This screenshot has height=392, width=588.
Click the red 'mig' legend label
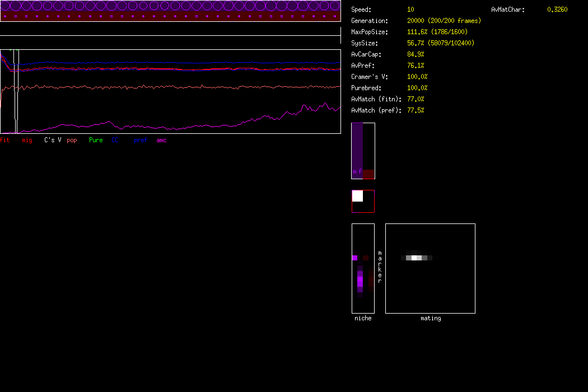tap(27, 140)
